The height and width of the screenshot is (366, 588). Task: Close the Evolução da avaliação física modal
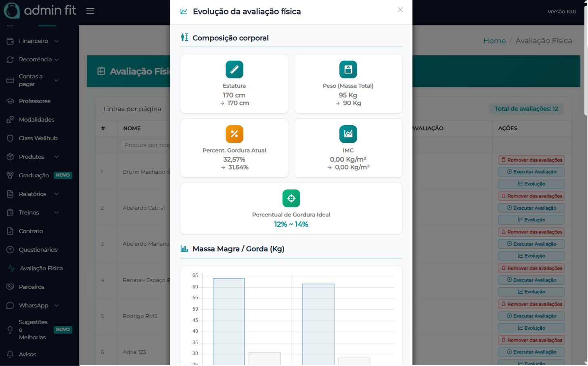[x=400, y=10]
